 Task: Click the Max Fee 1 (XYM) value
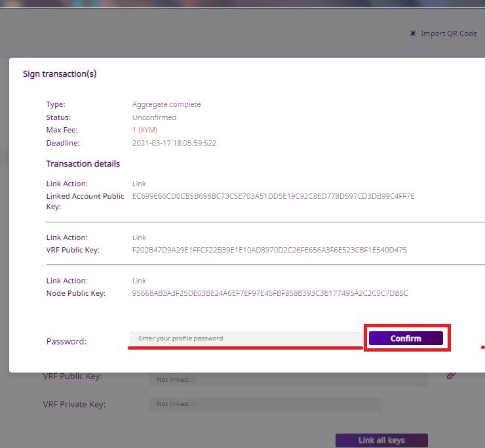pyautogui.click(x=145, y=130)
